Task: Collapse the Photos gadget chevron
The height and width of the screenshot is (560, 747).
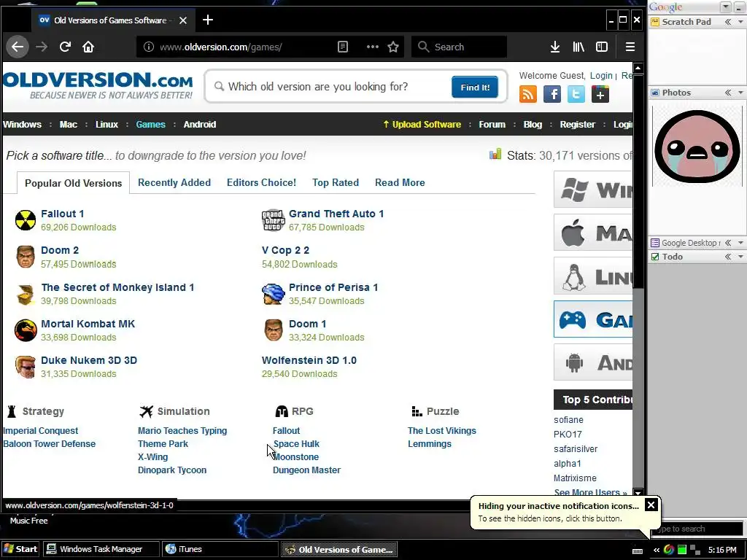Action: (728, 93)
